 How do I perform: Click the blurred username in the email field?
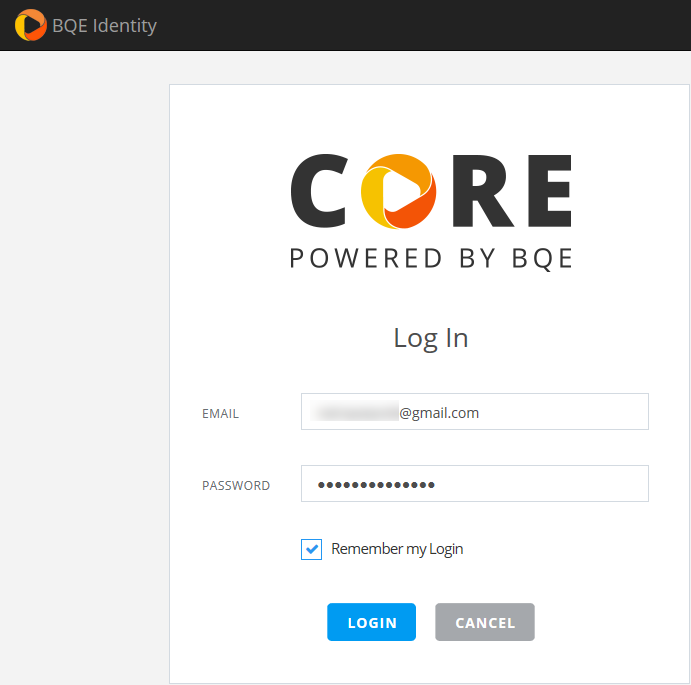click(x=355, y=412)
